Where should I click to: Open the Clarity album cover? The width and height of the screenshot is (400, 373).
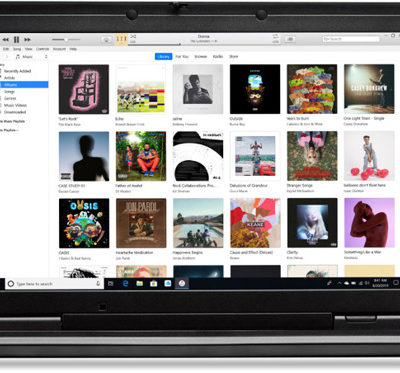[312, 223]
